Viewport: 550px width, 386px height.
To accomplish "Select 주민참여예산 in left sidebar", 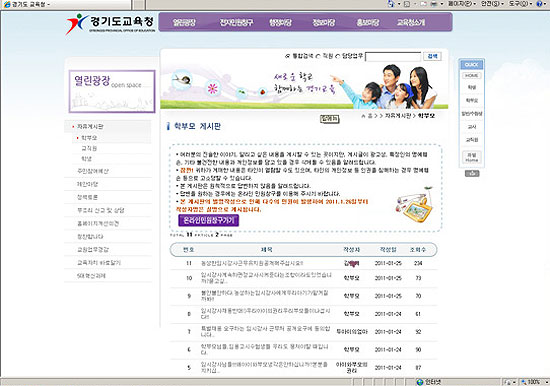I will pyautogui.click(x=93, y=171).
